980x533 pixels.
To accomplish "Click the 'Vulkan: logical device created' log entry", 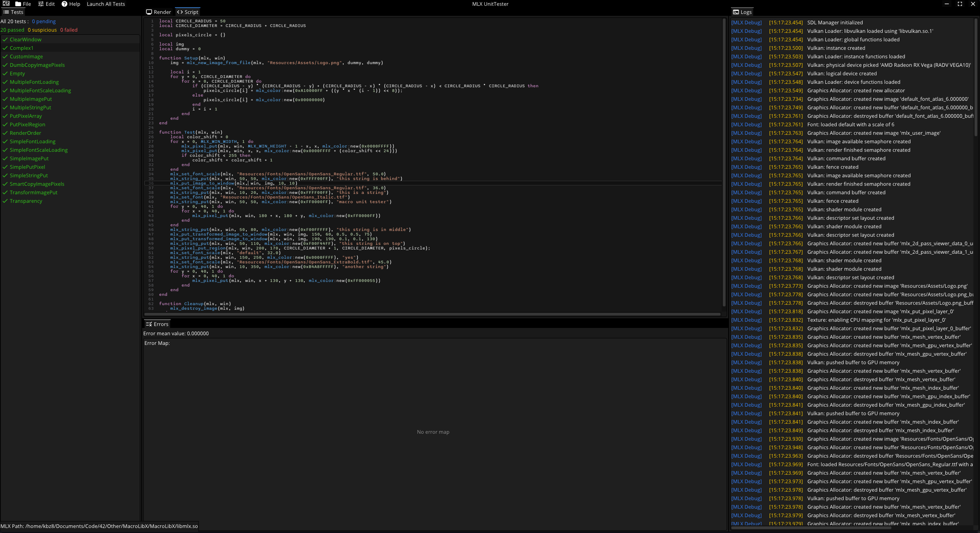I will pyautogui.click(x=842, y=73).
